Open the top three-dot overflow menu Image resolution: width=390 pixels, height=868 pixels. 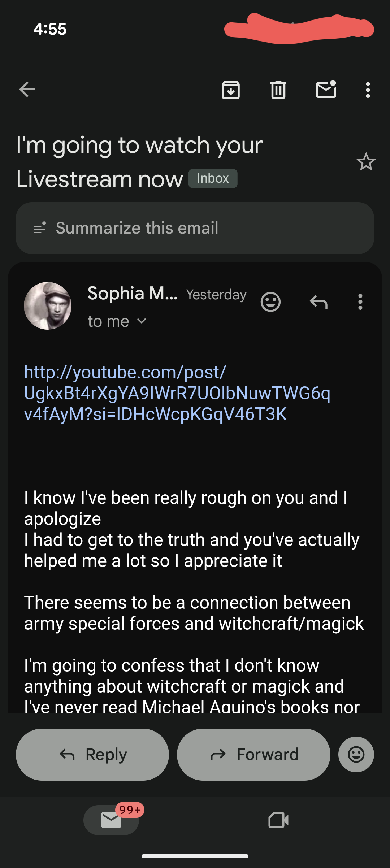point(368,90)
